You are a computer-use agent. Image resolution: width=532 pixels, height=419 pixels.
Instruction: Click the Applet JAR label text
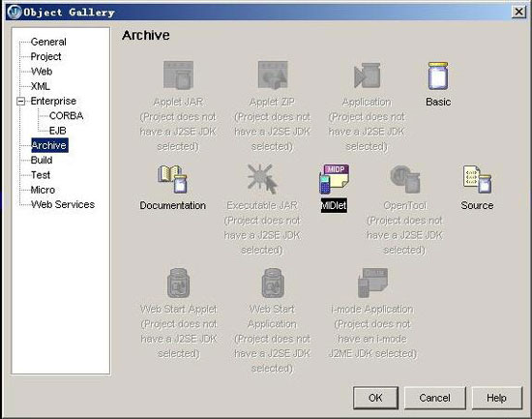click(x=178, y=102)
